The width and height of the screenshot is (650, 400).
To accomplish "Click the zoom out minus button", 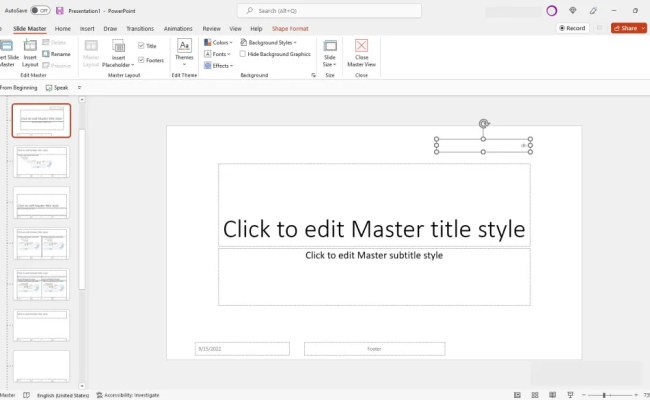I will (584, 395).
